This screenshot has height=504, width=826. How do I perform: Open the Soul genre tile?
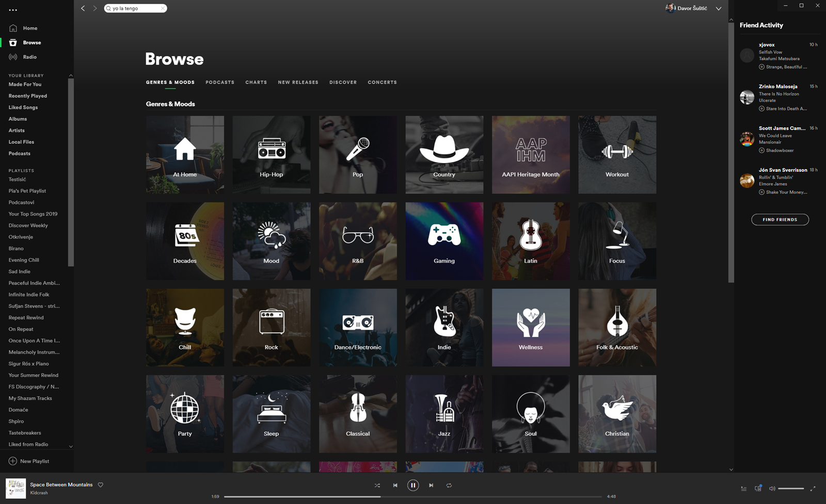pos(531,414)
